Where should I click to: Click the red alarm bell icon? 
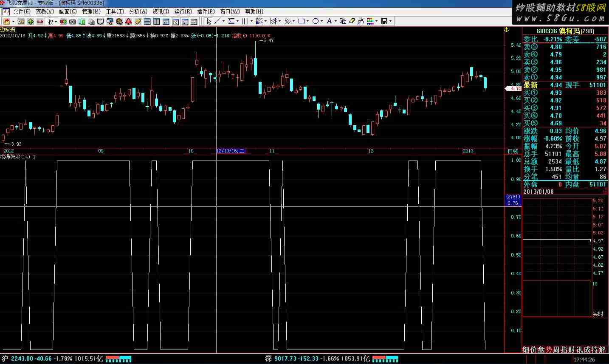(128, 21)
